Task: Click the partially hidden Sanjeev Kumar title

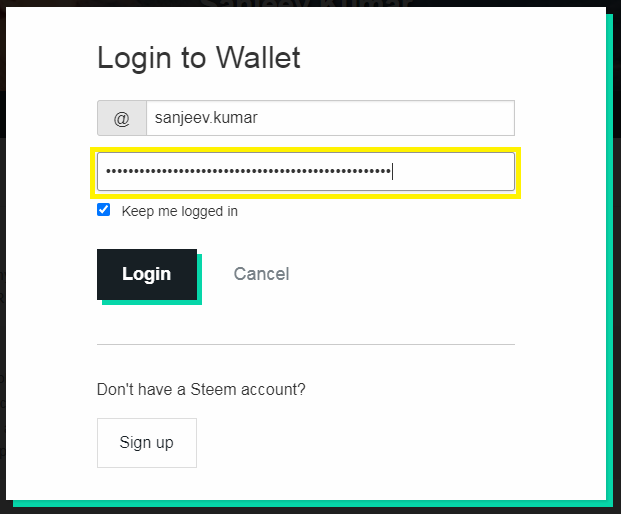Action: (x=306, y=3)
